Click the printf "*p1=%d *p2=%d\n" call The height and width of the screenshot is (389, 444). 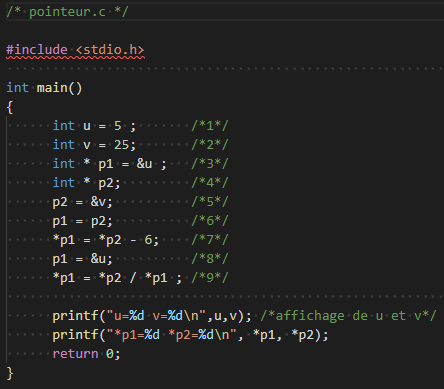[x=190, y=335]
